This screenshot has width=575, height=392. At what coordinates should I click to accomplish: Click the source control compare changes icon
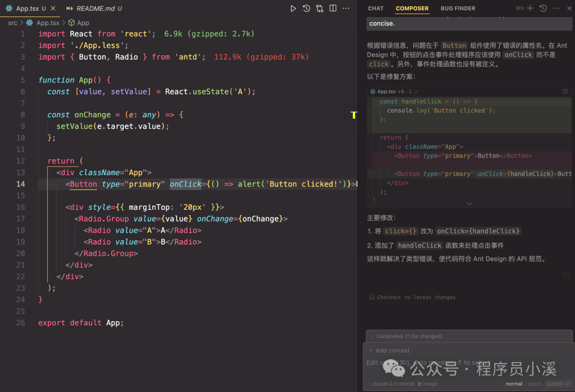pos(319,9)
